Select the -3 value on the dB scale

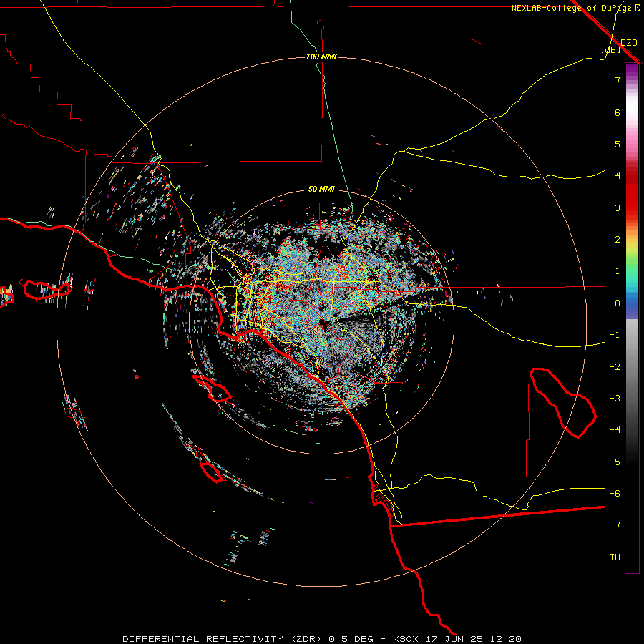click(615, 399)
